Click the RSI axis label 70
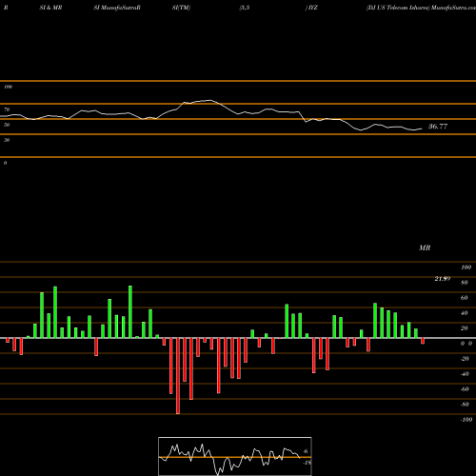 point(7,109)
